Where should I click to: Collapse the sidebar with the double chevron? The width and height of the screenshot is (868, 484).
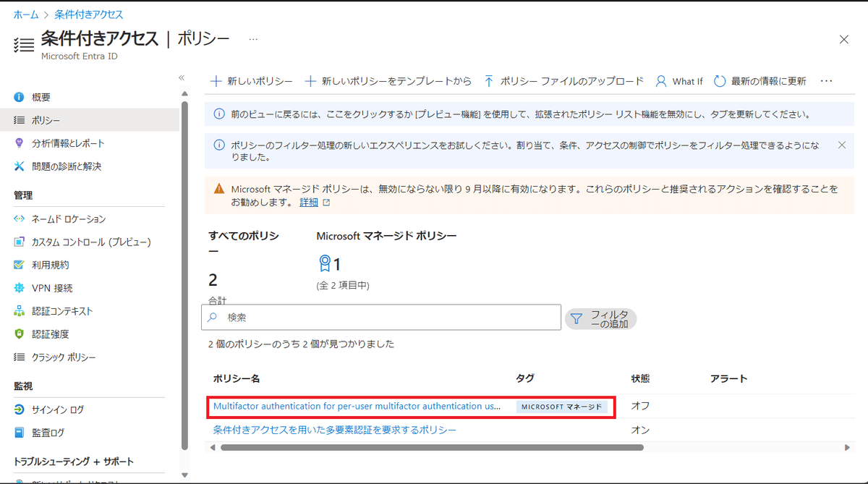pyautogui.click(x=182, y=77)
